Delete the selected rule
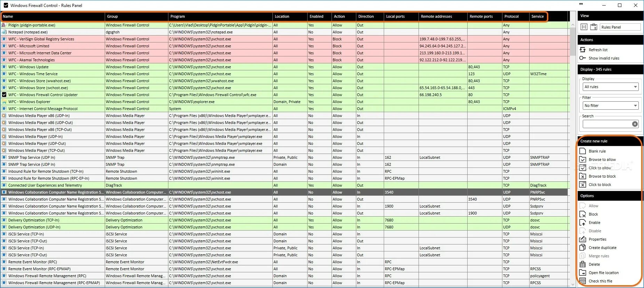644x288 pixels. (594, 264)
